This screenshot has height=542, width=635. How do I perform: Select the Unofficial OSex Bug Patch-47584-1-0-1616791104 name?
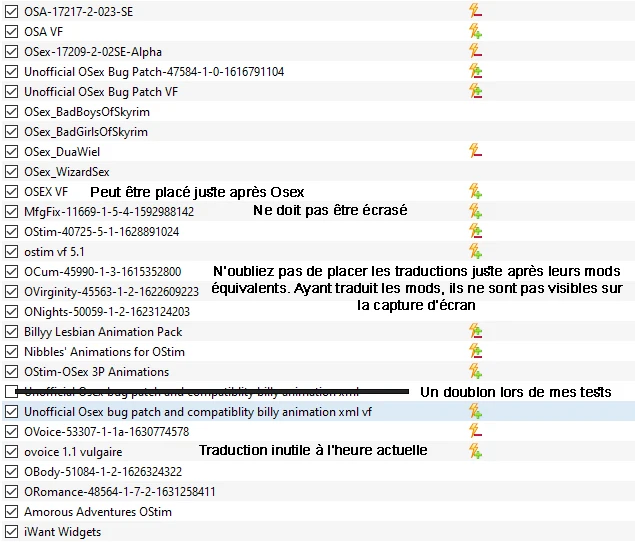pyautogui.click(x=154, y=72)
